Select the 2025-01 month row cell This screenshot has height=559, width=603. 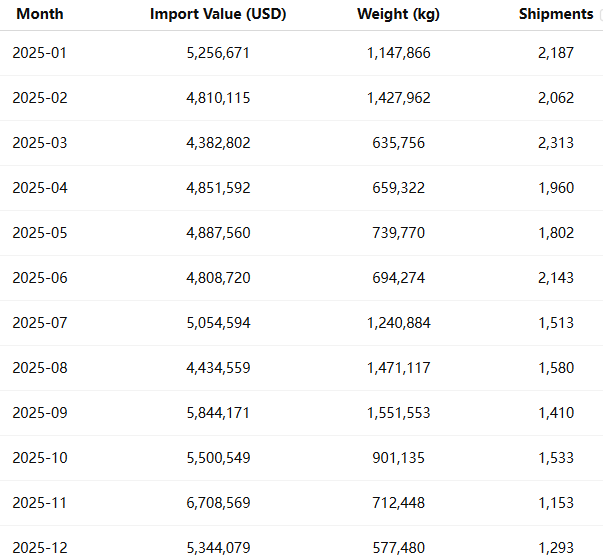pos(40,53)
